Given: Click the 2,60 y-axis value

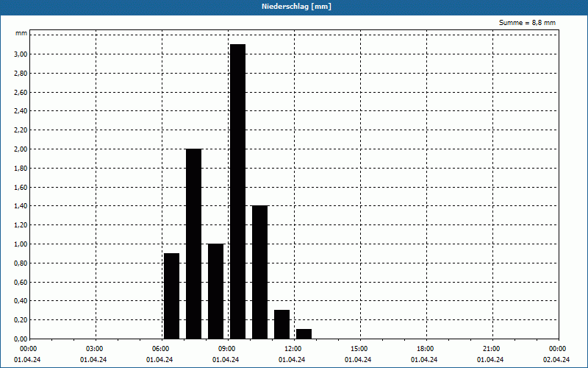Looking at the screenshot, I should pos(21,93).
